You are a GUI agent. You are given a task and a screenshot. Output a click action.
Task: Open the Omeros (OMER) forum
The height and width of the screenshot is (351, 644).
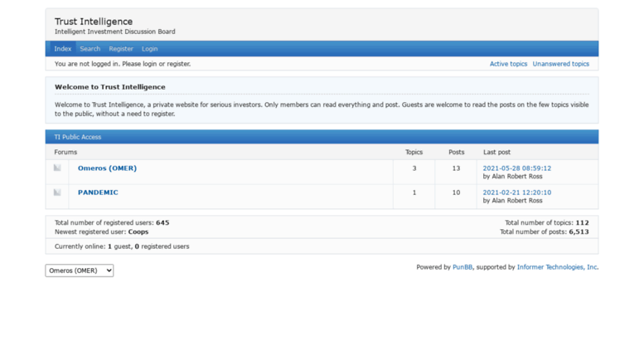pyautogui.click(x=107, y=168)
